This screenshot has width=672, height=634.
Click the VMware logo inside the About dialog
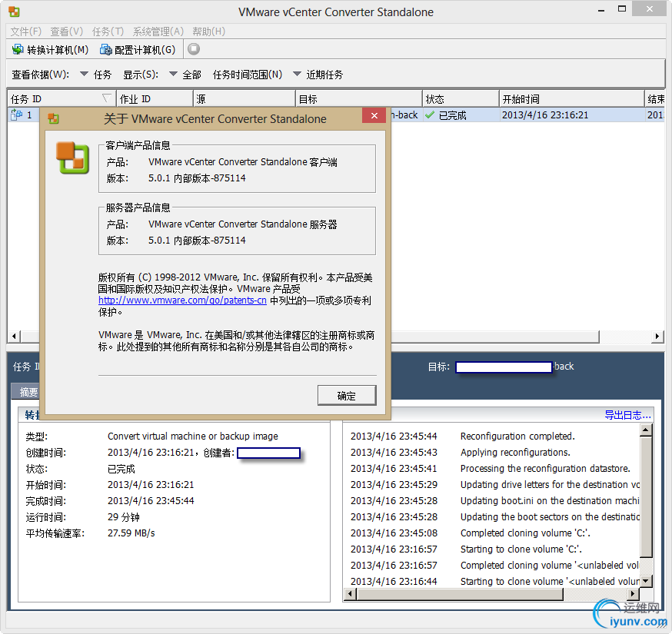coord(72,160)
